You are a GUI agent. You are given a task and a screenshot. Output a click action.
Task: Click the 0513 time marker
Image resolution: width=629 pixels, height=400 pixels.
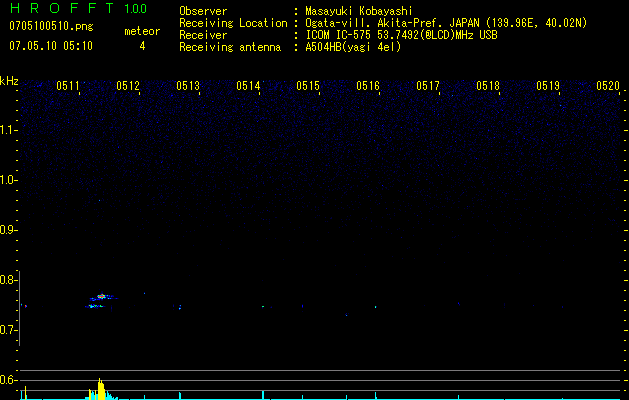tap(188, 86)
